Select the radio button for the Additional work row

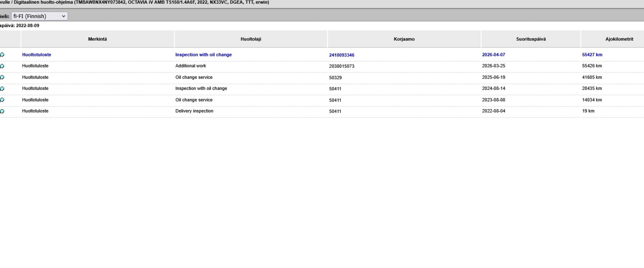pyautogui.click(x=2, y=66)
